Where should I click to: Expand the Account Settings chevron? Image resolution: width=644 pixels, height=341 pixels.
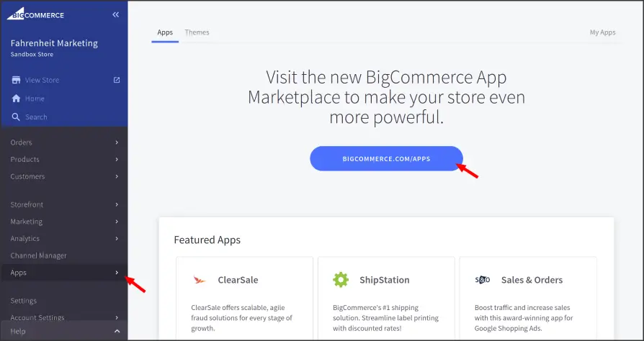[x=117, y=317]
